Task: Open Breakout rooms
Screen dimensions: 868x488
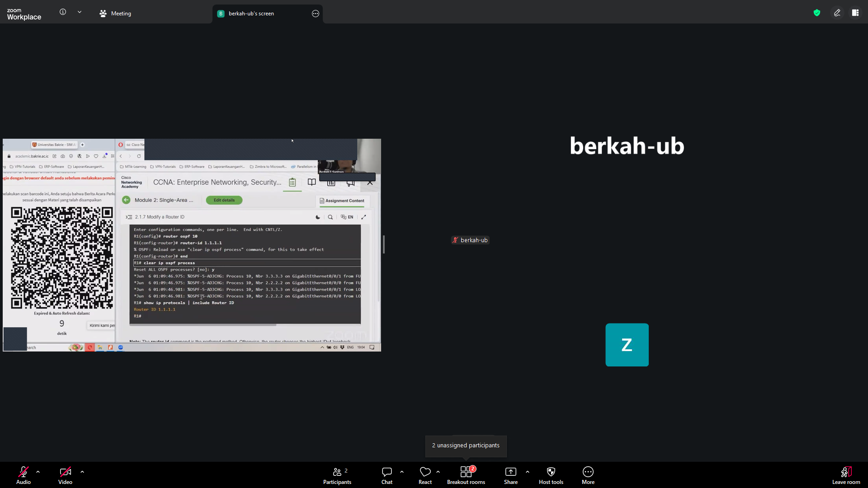Action: click(x=466, y=475)
